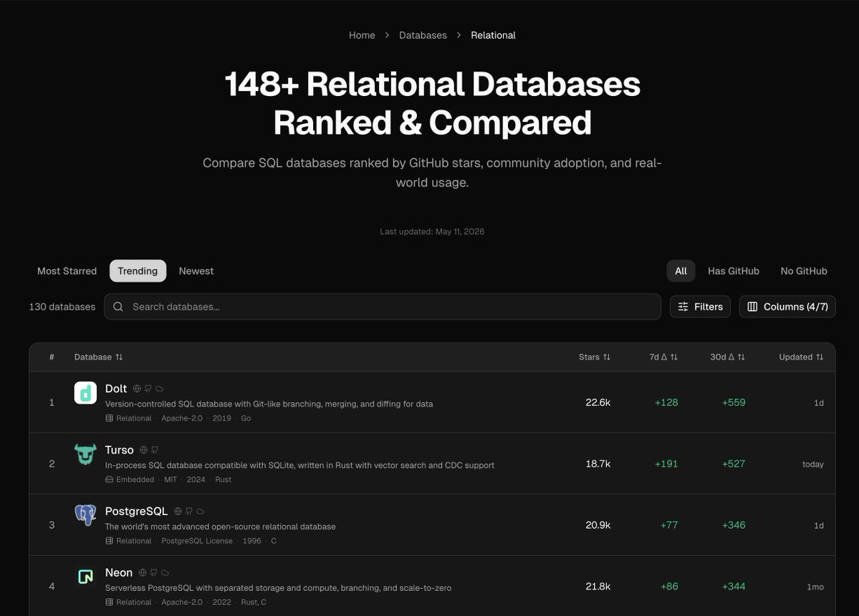Go to Databases breadcrumb
Image resolution: width=859 pixels, height=616 pixels.
(x=423, y=35)
